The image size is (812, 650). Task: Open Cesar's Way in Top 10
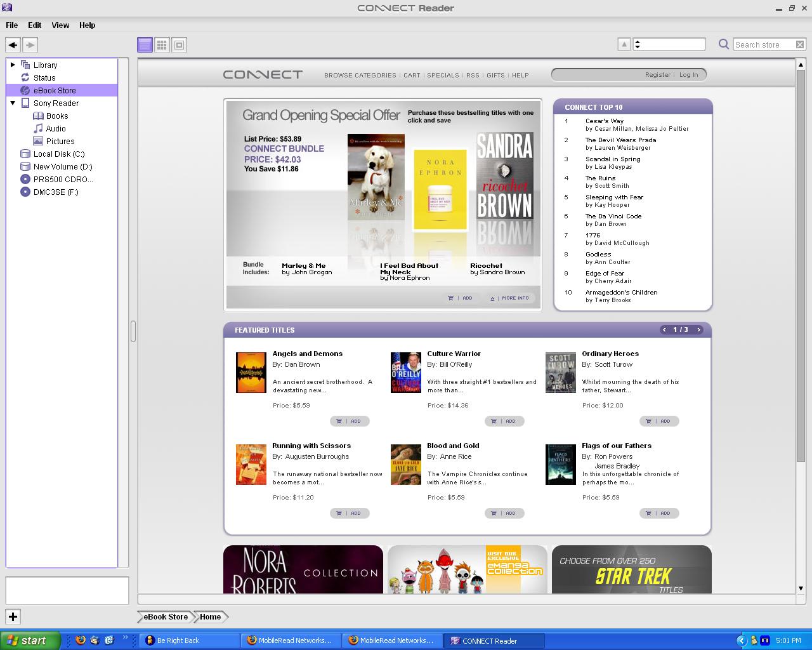(x=605, y=121)
